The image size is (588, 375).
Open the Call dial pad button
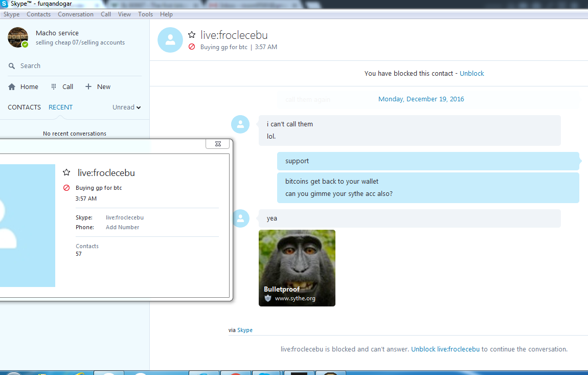[62, 86]
